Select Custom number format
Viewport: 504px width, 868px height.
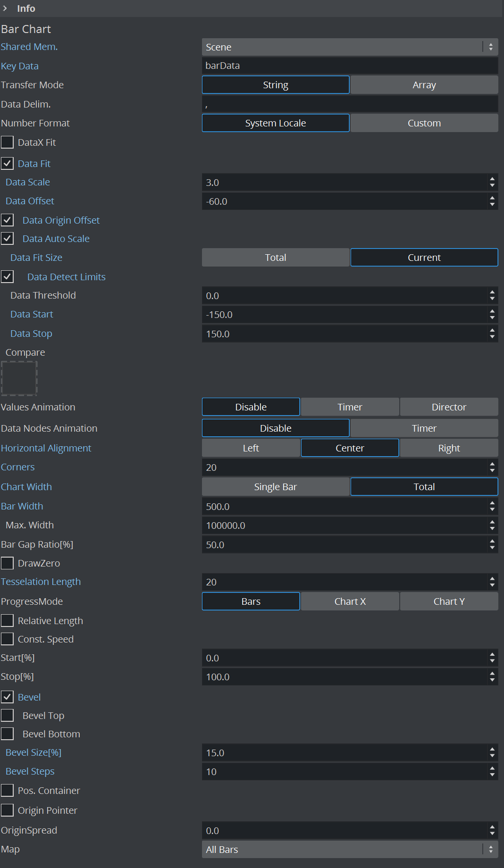pyautogui.click(x=424, y=123)
